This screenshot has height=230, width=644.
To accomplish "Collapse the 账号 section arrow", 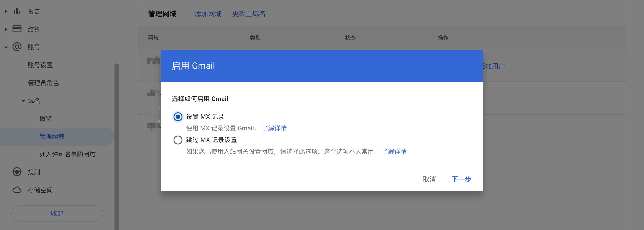I will pyautogui.click(x=6, y=47).
